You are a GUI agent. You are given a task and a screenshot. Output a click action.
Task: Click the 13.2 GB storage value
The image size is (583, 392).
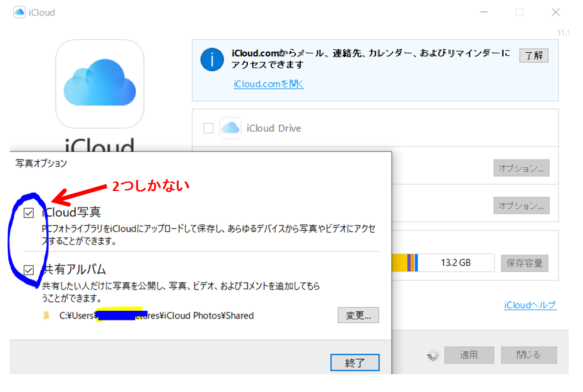[x=456, y=263]
